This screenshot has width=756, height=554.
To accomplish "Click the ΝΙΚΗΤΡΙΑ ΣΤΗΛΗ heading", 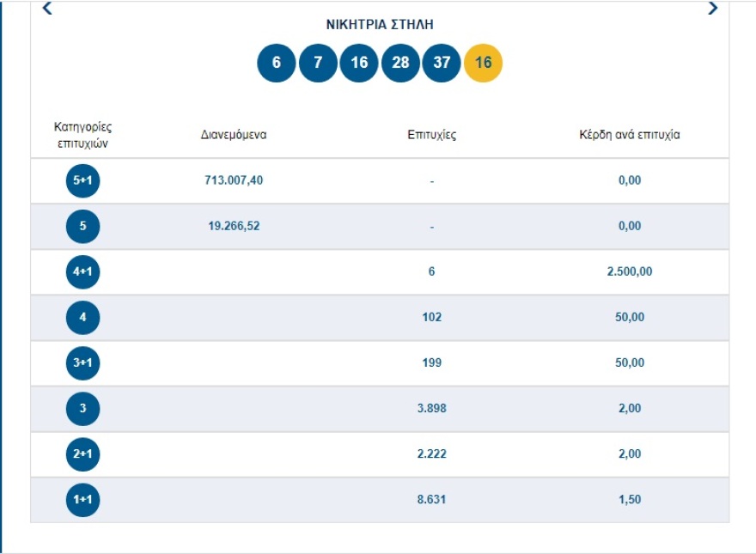I will pyautogui.click(x=379, y=25).
